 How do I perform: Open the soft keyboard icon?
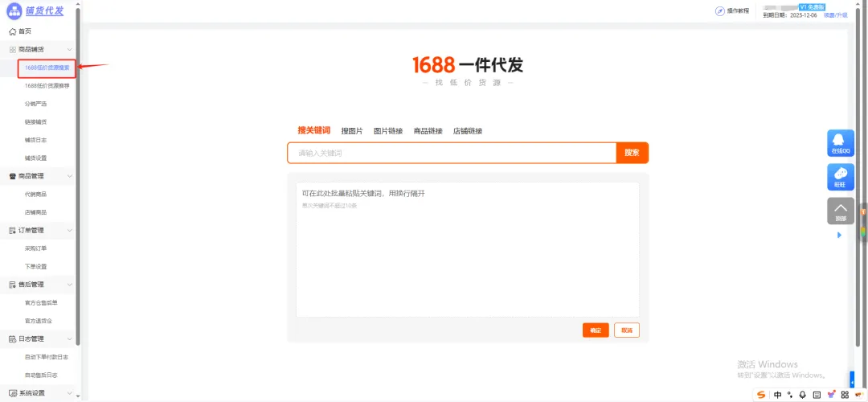[x=817, y=395]
